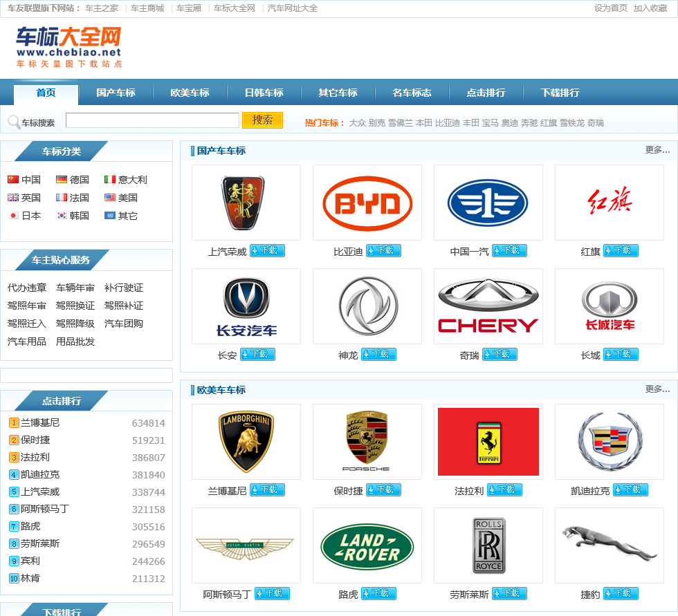This screenshot has height=616, width=678.
Task: Open the 代办违章 service link
Action: (27, 288)
